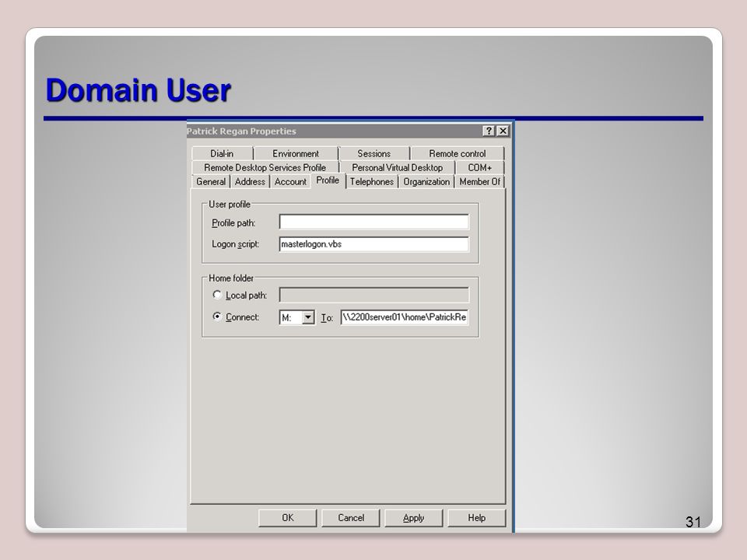Click the 'Patrick Regan Properties' title text

241,131
